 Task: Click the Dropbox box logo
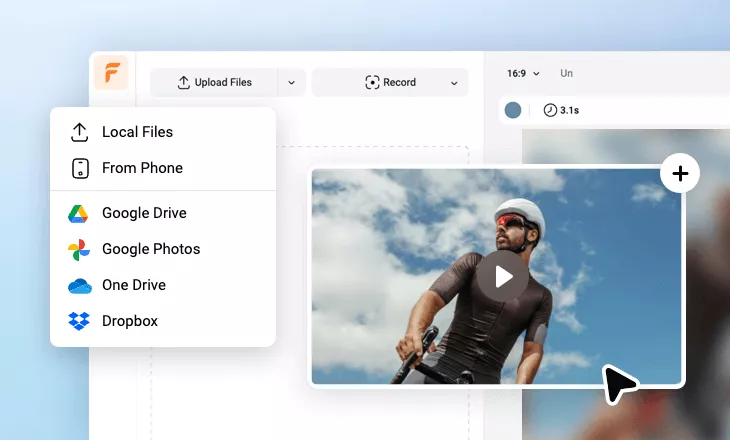[79, 321]
